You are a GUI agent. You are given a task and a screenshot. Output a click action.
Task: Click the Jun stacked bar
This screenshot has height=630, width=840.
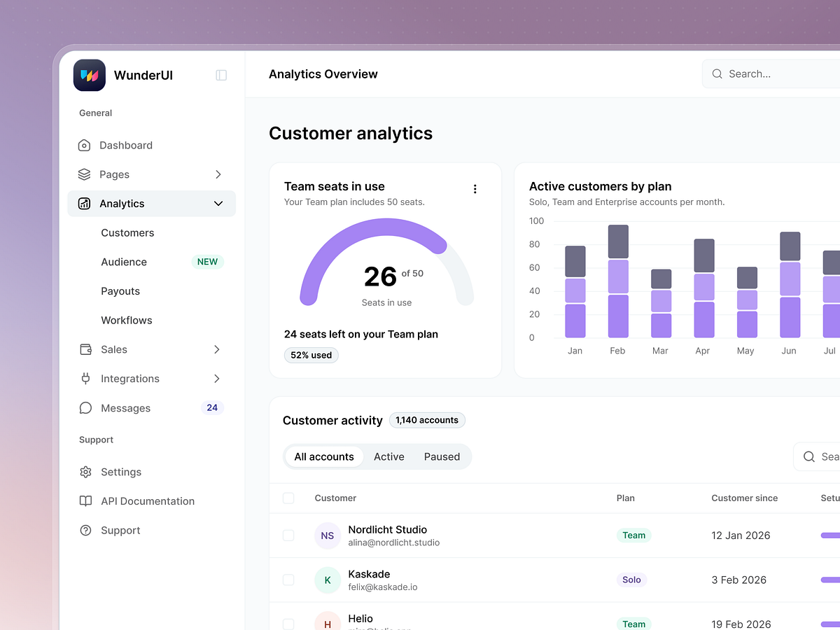pyautogui.click(x=790, y=285)
